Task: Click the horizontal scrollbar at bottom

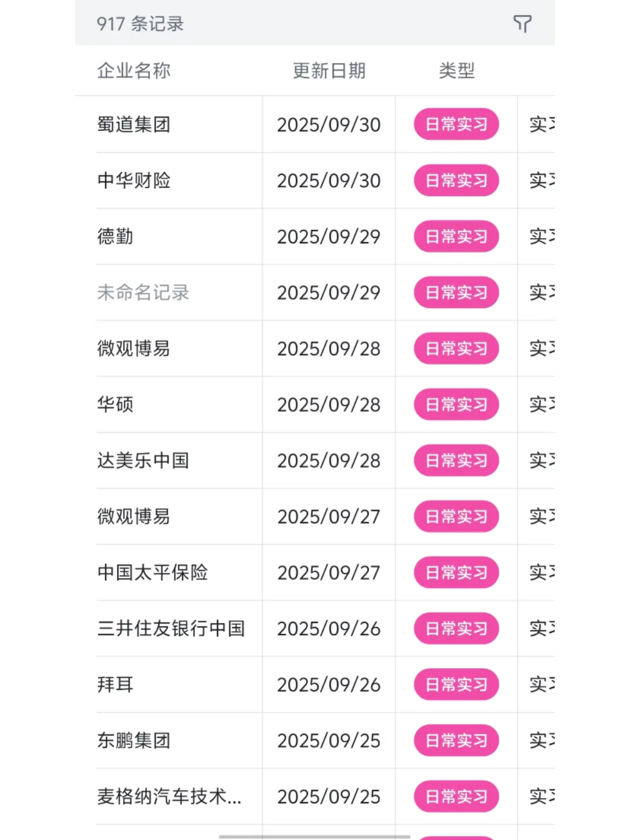Action: [315, 836]
